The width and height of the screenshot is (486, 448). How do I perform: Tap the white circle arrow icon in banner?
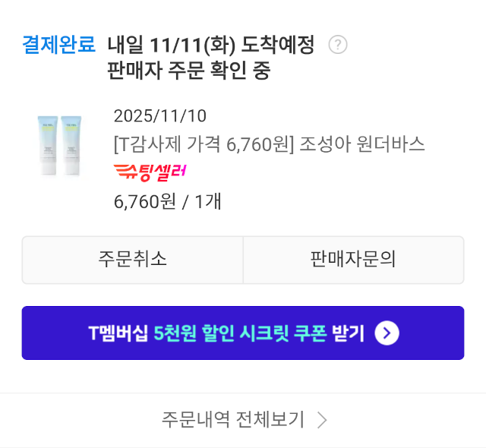point(387,333)
